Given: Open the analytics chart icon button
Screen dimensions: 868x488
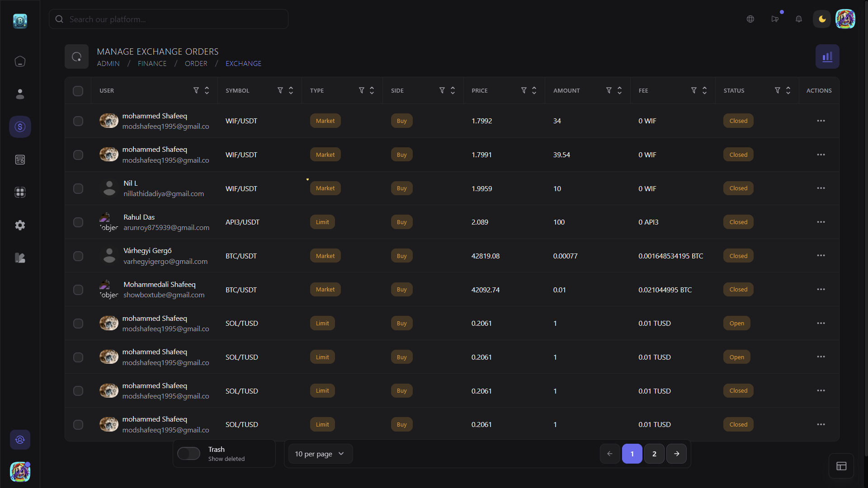Looking at the screenshot, I should (827, 56).
